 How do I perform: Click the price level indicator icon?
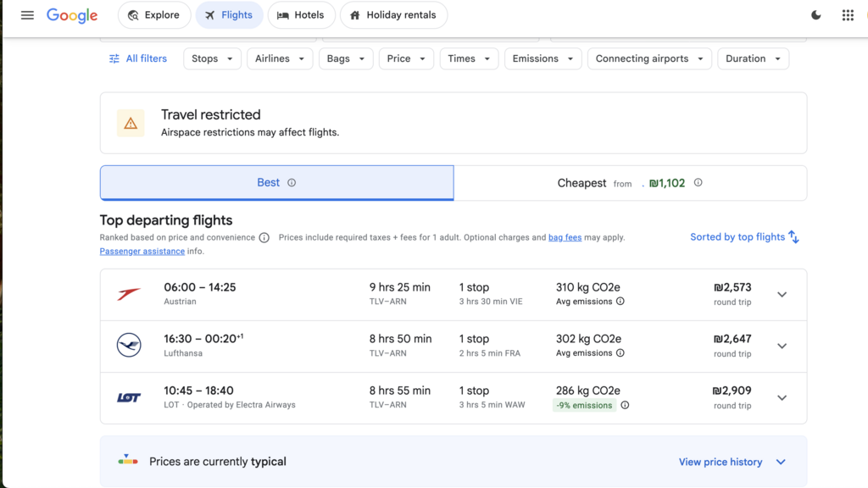[128, 460]
